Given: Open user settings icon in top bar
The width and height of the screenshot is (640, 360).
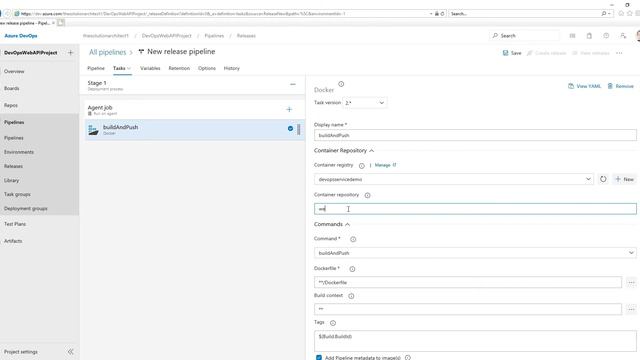Looking at the screenshot, I should coord(623,36).
